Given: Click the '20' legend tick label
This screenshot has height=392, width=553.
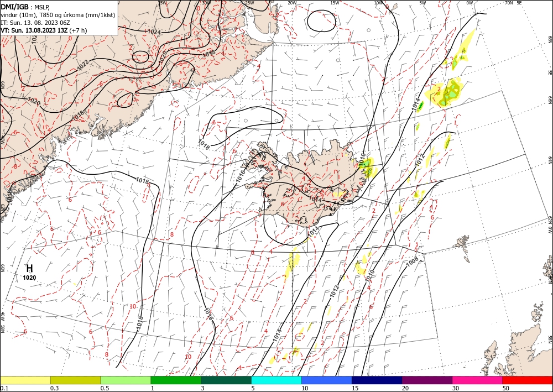Looking at the screenshot, I should (405, 388).
